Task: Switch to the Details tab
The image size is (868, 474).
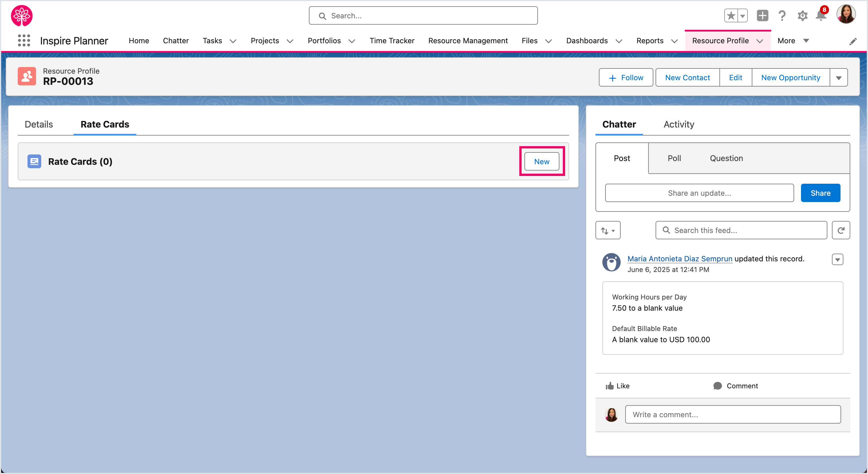Action: [x=39, y=124]
